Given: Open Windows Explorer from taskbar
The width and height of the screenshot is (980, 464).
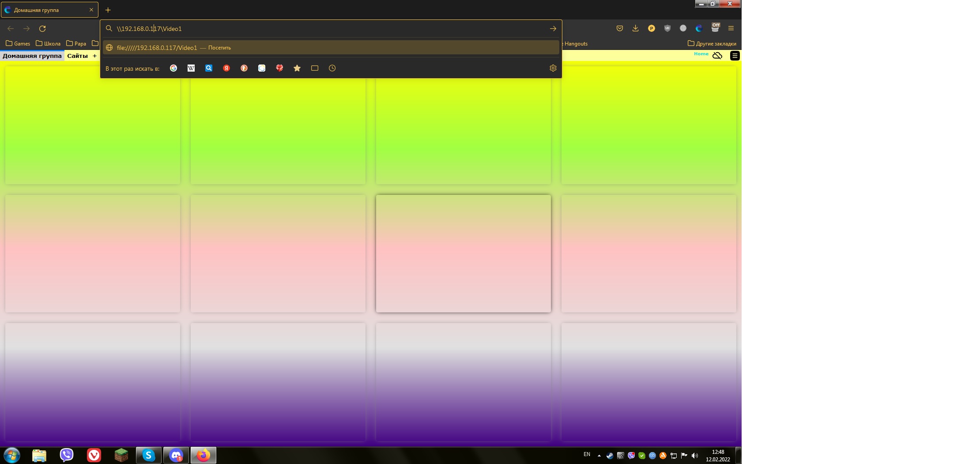Looking at the screenshot, I should [39, 455].
